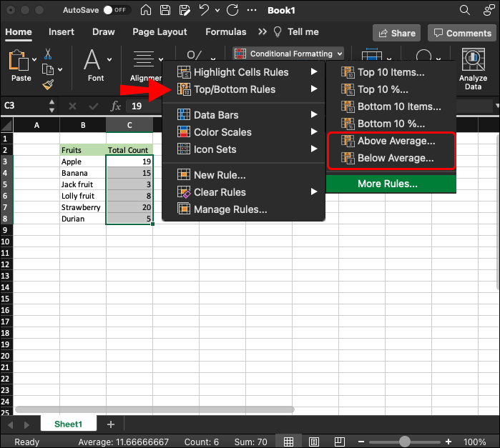Click the insert function fx icon

click(x=116, y=106)
